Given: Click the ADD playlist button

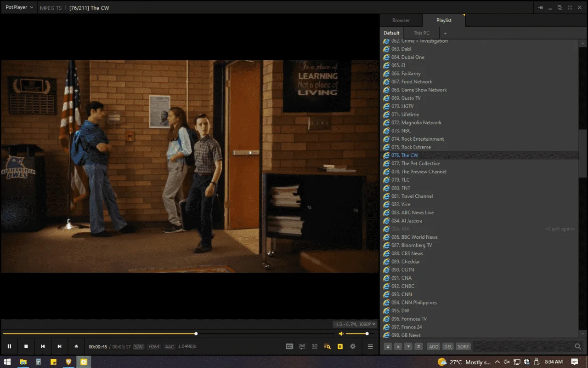Looking at the screenshot, I should (x=434, y=346).
